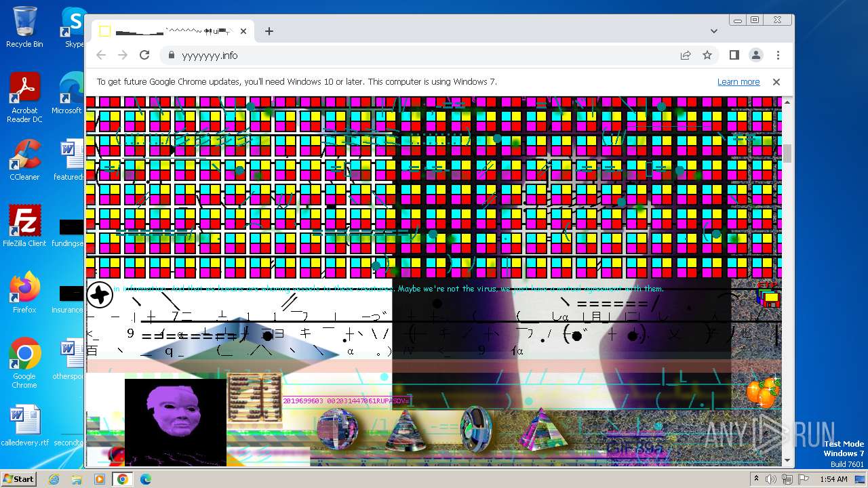Click the vertical scrollbar thumb
The height and width of the screenshot is (488, 868).
[x=787, y=153]
